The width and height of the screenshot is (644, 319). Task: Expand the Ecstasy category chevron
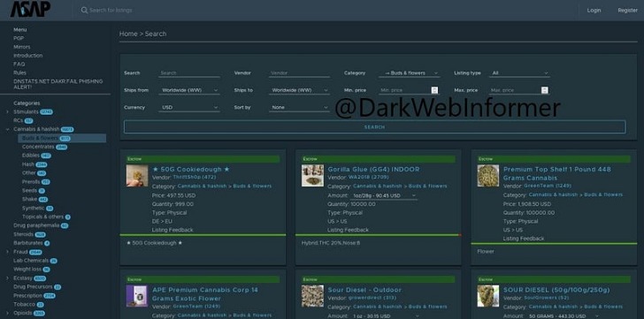pyautogui.click(x=7, y=278)
